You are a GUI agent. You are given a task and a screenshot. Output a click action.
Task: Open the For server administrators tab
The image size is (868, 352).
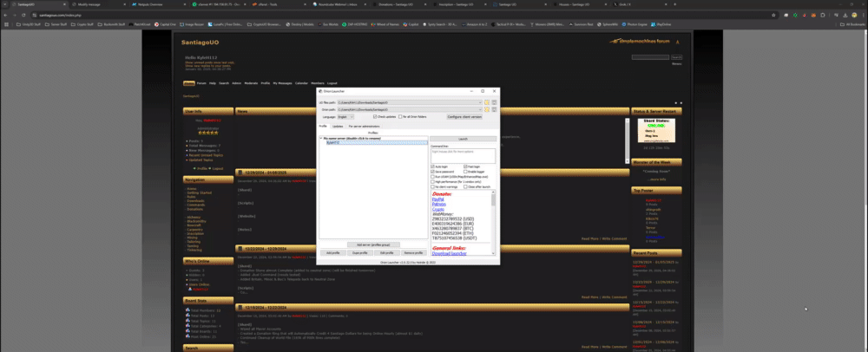pos(364,126)
